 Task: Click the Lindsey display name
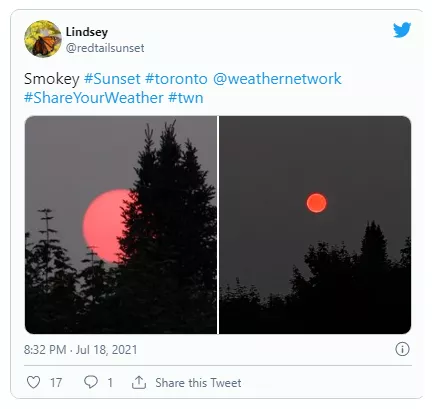coord(87,32)
